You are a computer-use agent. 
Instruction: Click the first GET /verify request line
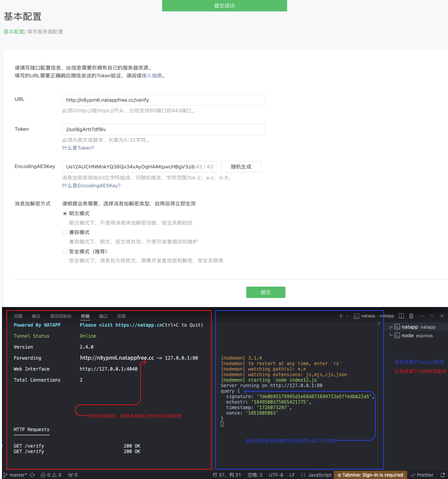77,446
